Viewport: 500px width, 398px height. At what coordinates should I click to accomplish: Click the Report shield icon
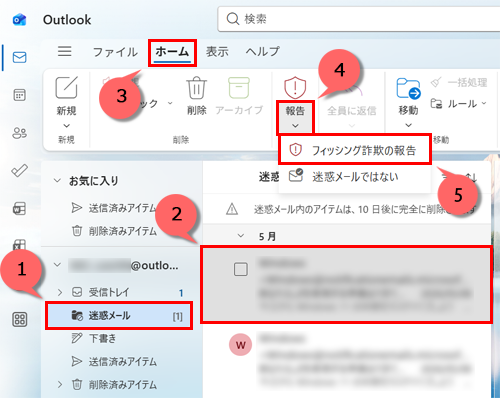(x=295, y=87)
